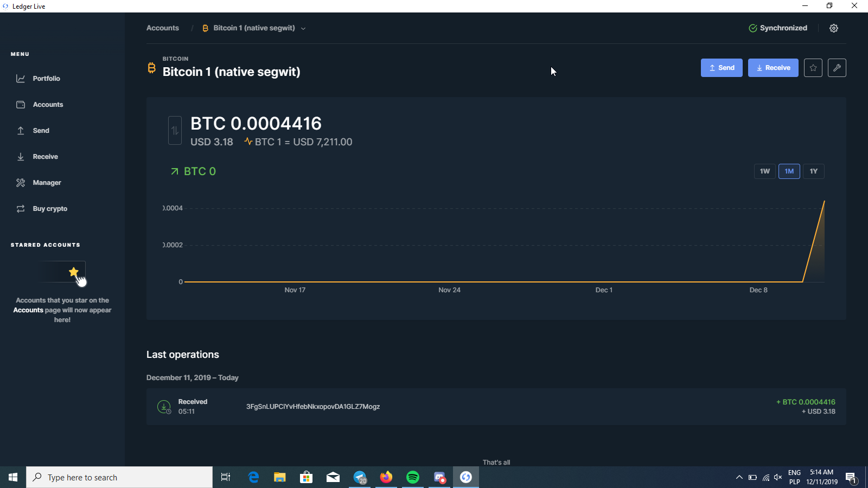Expand the Bitcoin 1 account breadcrumb dropdown
Image resolution: width=868 pixels, height=488 pixels.
click(303, 29)
